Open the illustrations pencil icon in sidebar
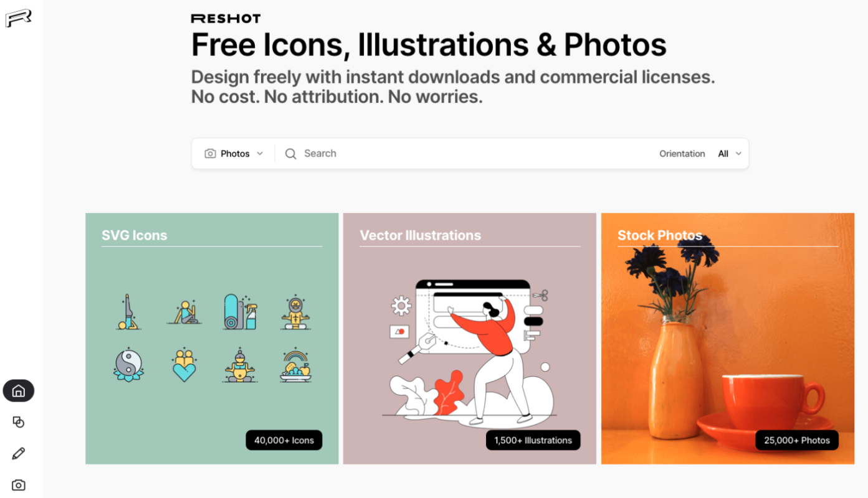868x498 pixels. pyautogui.click(x=19, y=453)
